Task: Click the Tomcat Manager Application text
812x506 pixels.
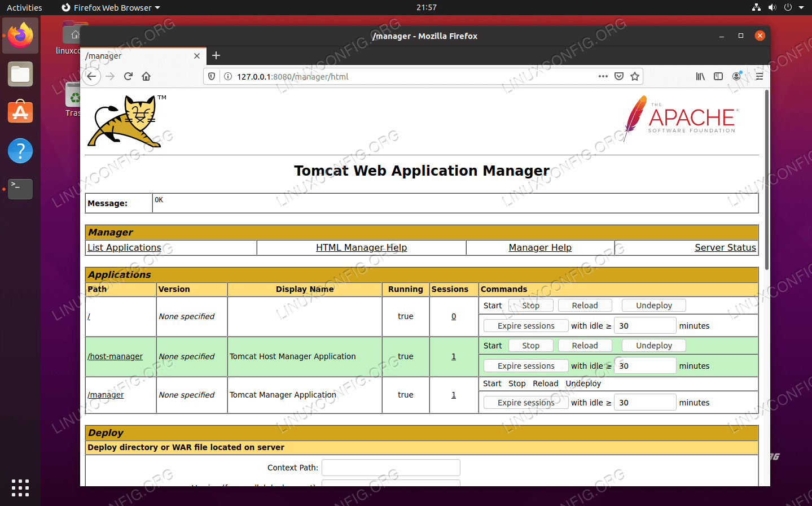Action: [x=283, y=395]
